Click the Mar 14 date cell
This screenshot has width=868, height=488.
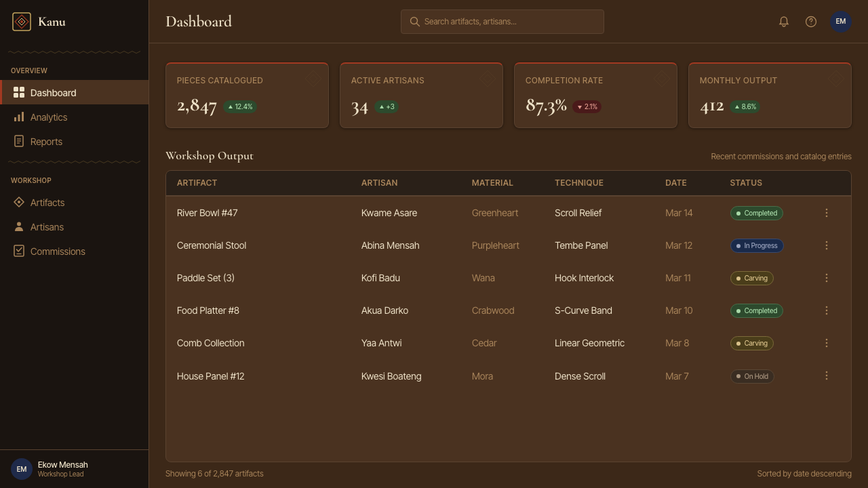coord(679,213)
